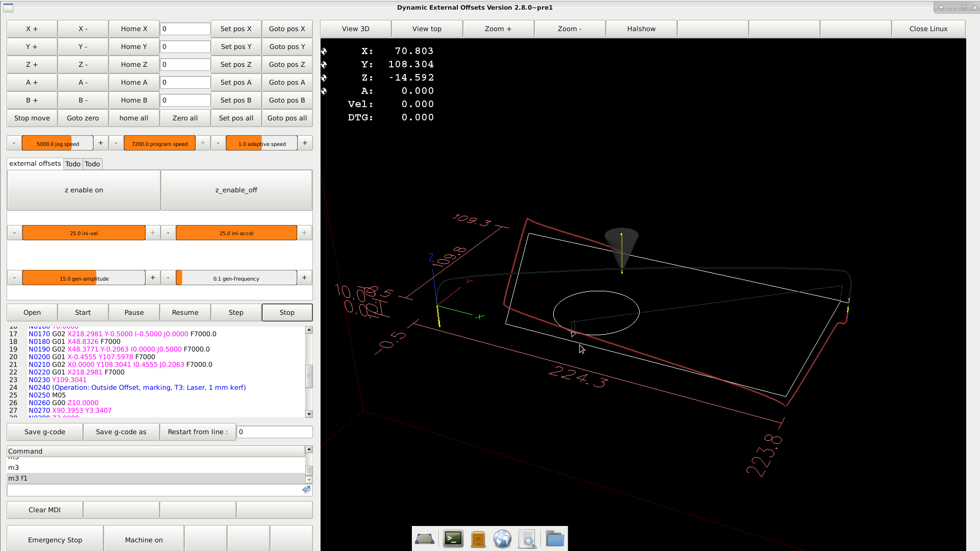Viewport: 980px width, 551px height.
Task: Click Close Linux button
Action: tap(928, 29)
